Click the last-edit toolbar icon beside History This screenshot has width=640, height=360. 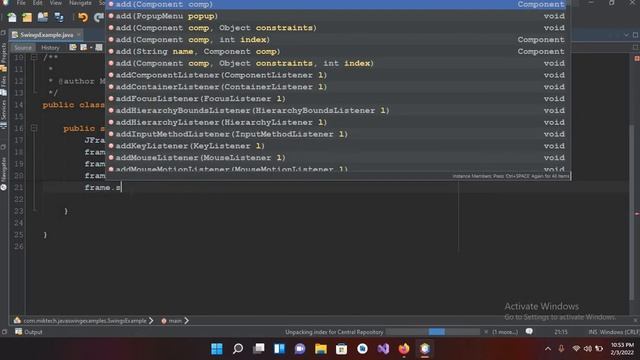coord(73,47)
